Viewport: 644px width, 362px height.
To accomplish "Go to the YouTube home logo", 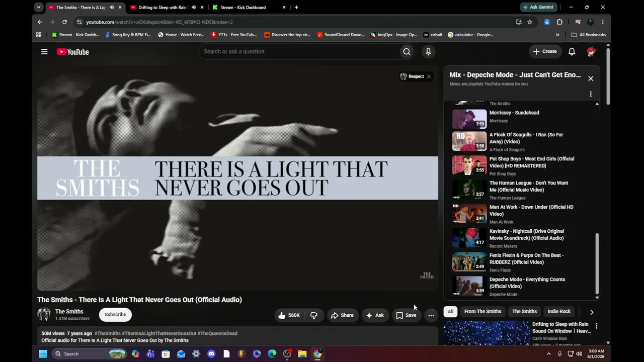I will coord(73,52).
